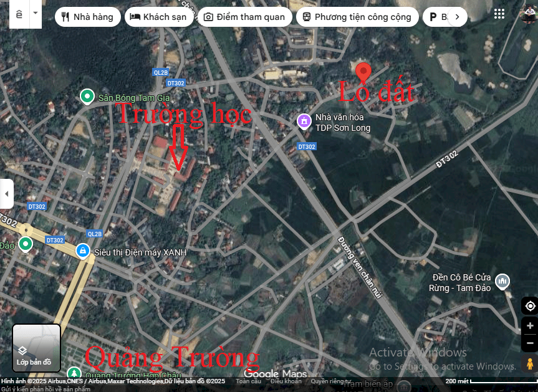
Task: Open Street View Pegman icon
Action: pos(530,363)
